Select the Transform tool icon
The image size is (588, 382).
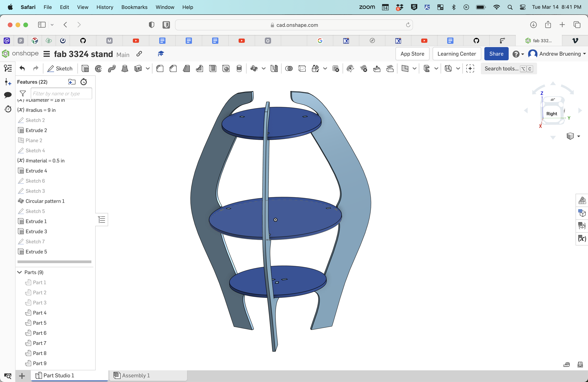click(x=315, y=68)
